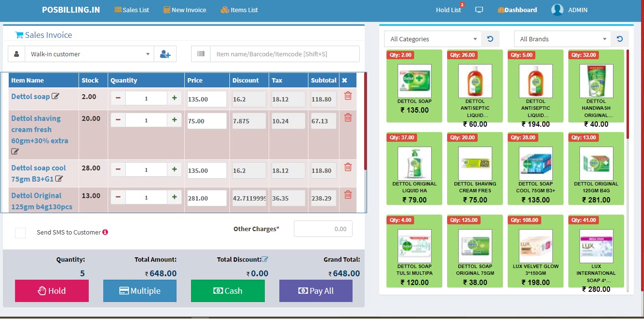644x319 pixels.
Task: Click the barcode icon beside item search field
Action: (x=201, y=53)
